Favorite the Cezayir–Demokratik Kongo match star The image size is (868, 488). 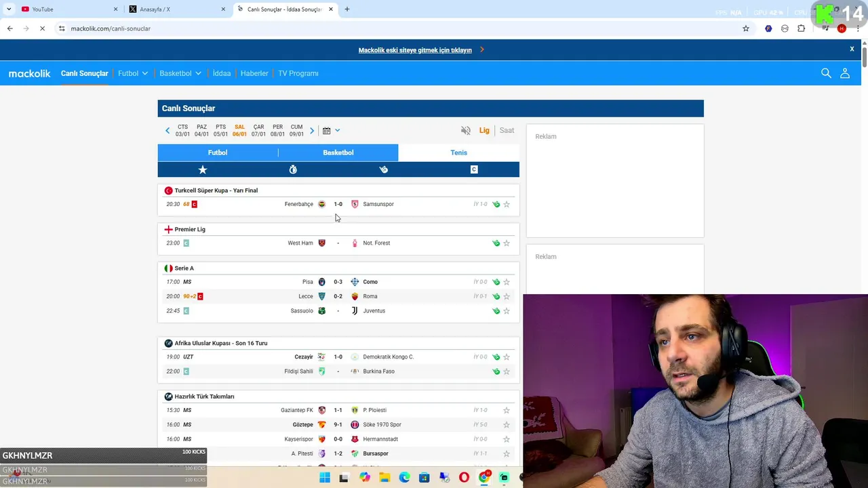click(507, 357)
